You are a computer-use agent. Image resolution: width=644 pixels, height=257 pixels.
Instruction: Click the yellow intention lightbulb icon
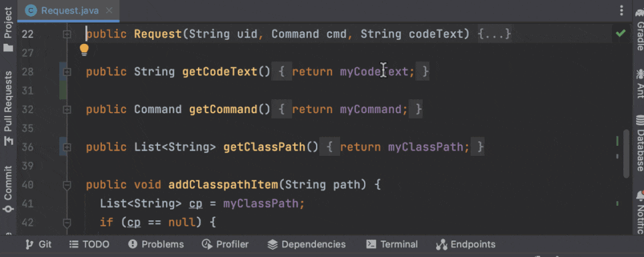click(x=84, y=51)
